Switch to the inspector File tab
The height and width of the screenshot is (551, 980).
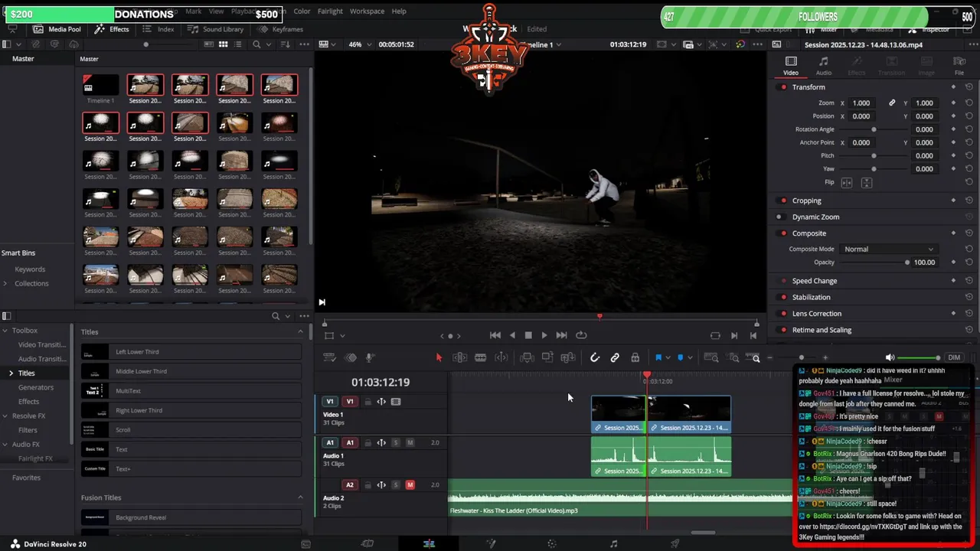click(959, 66)
